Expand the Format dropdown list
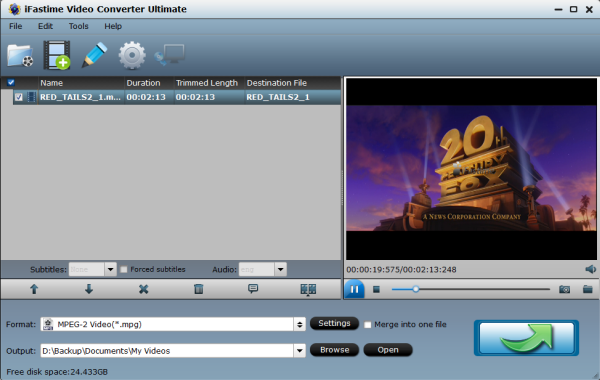The height and width of the screenshot is (380, 600). [x=300, y=325]
